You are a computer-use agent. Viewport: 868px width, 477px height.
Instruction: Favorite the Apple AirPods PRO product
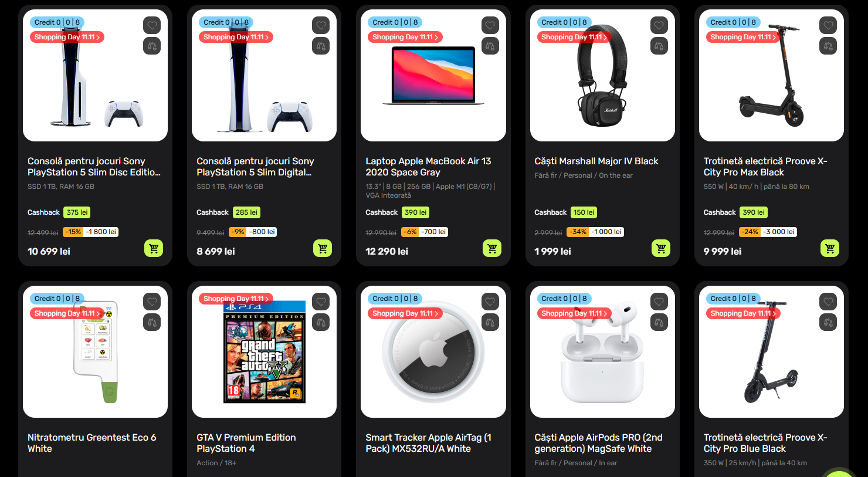click(x=659, y=302)
